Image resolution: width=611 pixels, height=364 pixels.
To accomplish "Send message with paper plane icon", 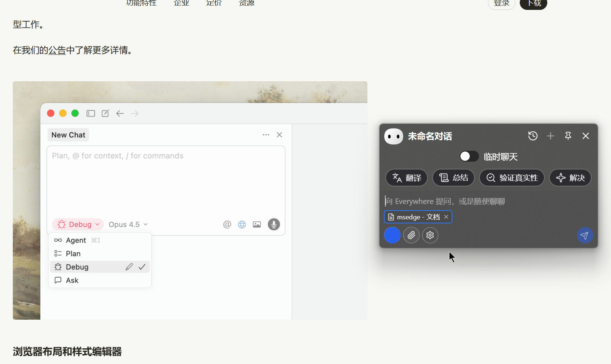I will (x=585, y=235).
